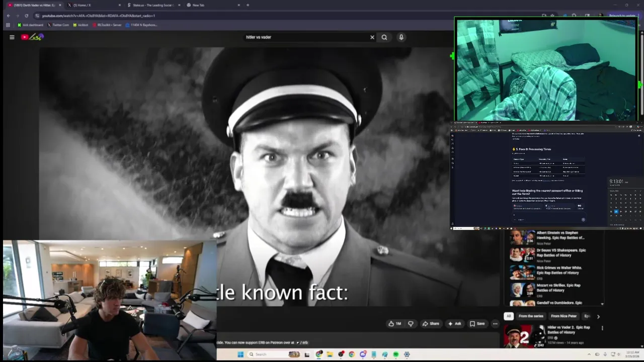Click the YouTube logo to go home
The height and width of the screenshot is (362, 644).
pos(33,37)
